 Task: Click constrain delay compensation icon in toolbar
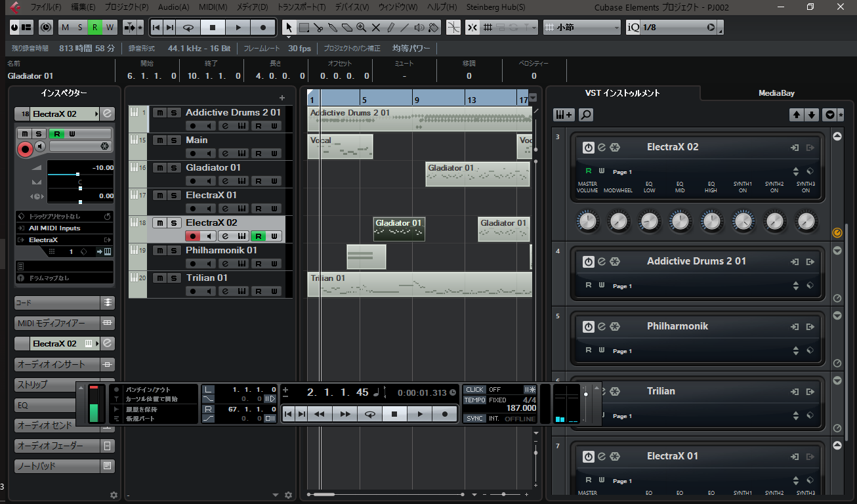tap(45, 28)
